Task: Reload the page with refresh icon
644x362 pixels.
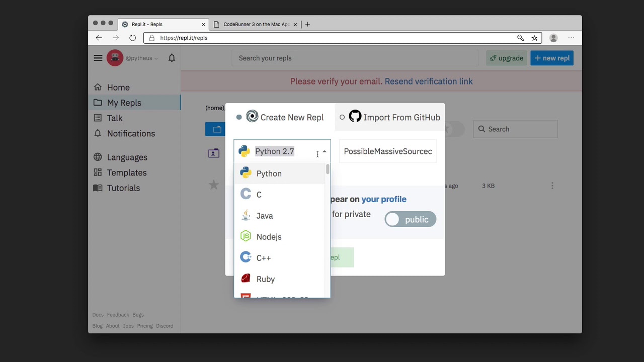Action: pyautogui.click(x=132, y=38)
